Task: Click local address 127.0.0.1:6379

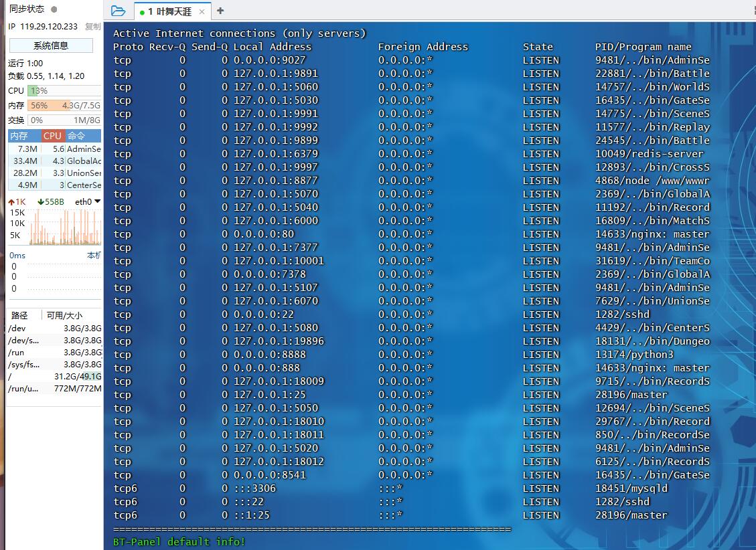Action: click(276, 154)
